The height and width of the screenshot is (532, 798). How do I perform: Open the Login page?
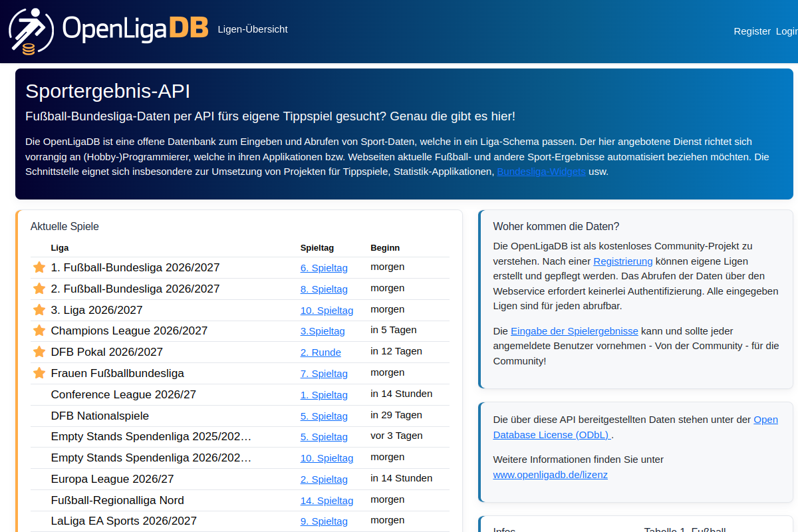click(x=787, y=31)
